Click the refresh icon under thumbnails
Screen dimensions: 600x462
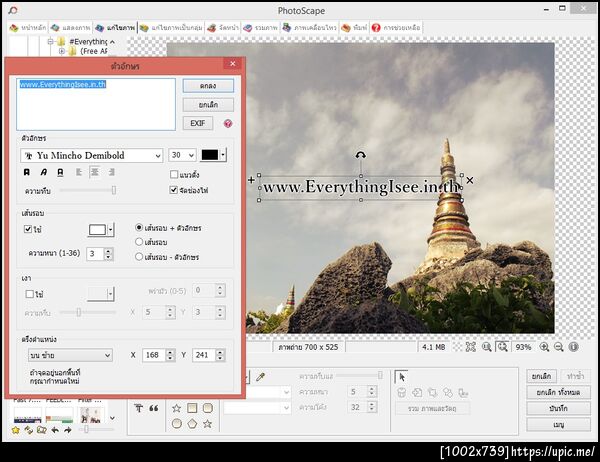(x=29, y=430)
